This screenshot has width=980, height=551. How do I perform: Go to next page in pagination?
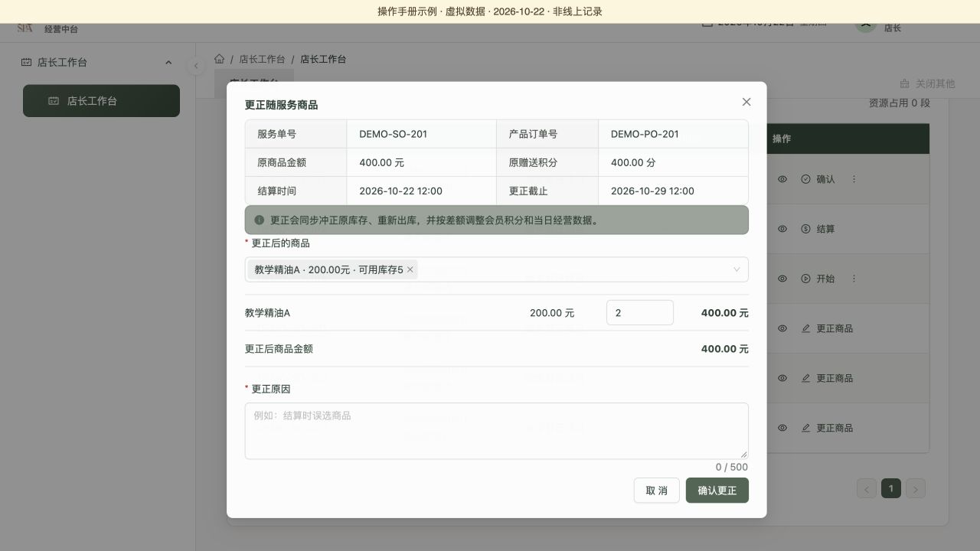[x=916, y=488]
